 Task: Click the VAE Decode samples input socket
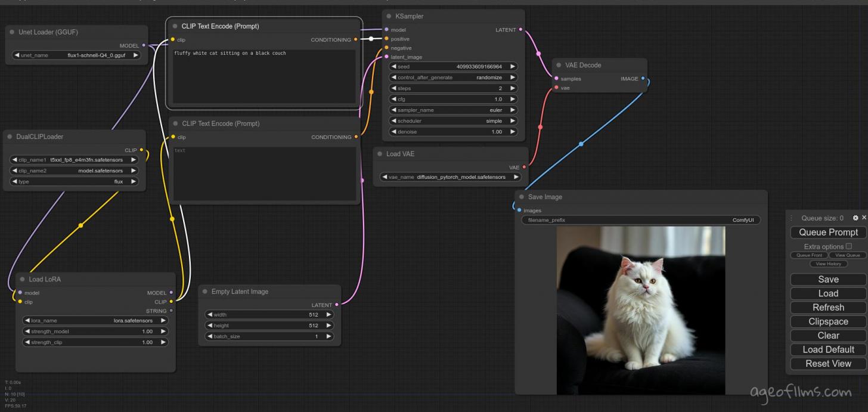point(556,78)
